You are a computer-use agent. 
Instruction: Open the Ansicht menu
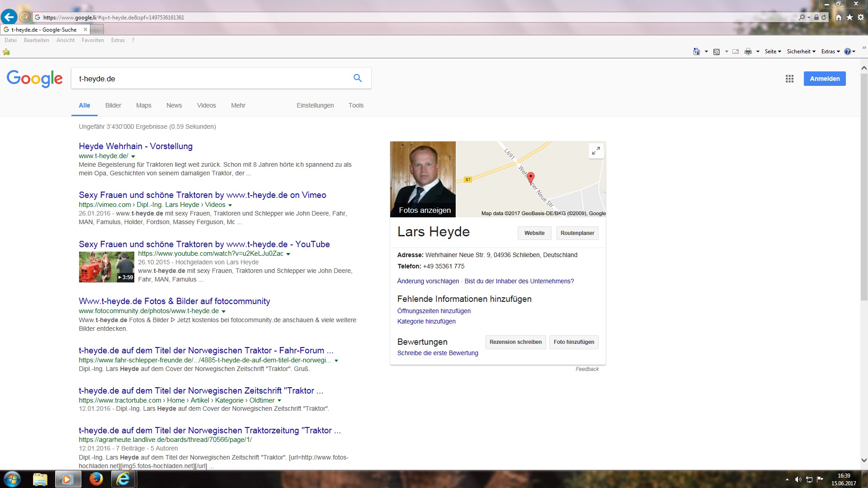(66, 40)
